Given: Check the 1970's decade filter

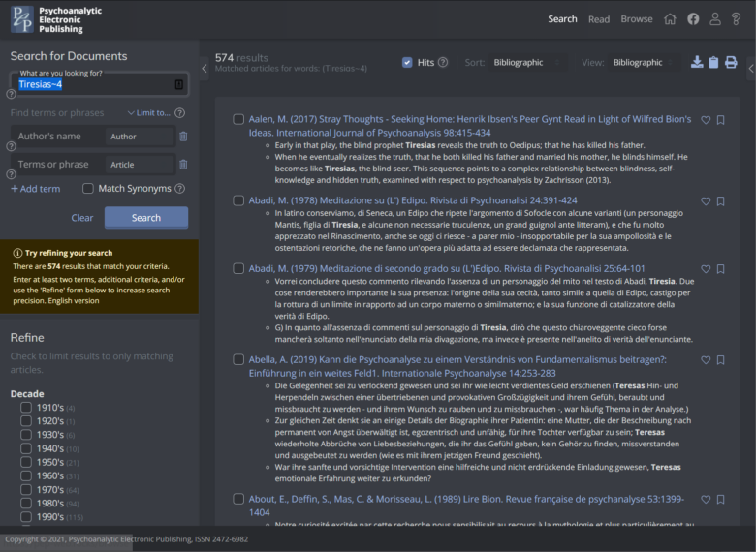Looking at the screenshot, I should tap(26, 490).
